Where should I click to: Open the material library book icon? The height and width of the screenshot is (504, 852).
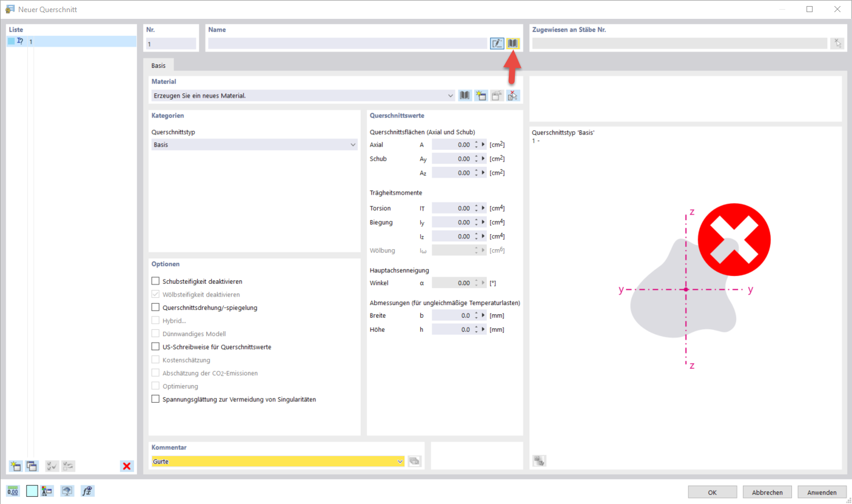click(x=465, y=95)
